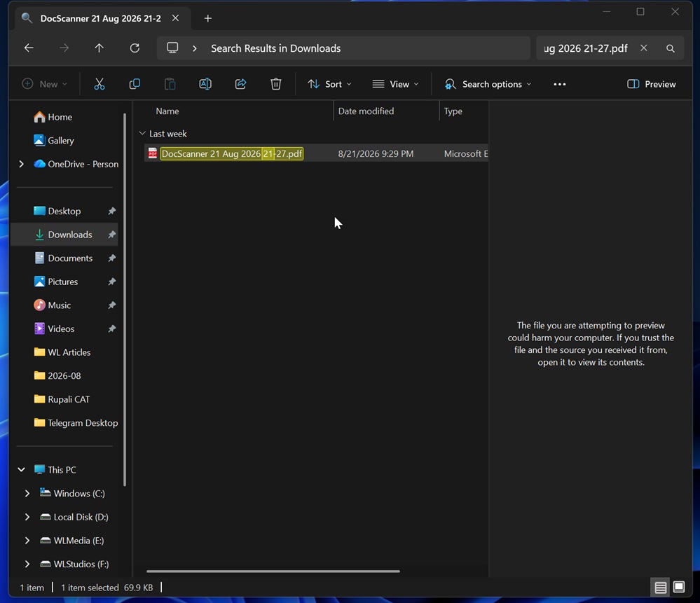Switch to large thumbnails view in status bar
This screenshot has height=603, width=700.
coord(678,587)
